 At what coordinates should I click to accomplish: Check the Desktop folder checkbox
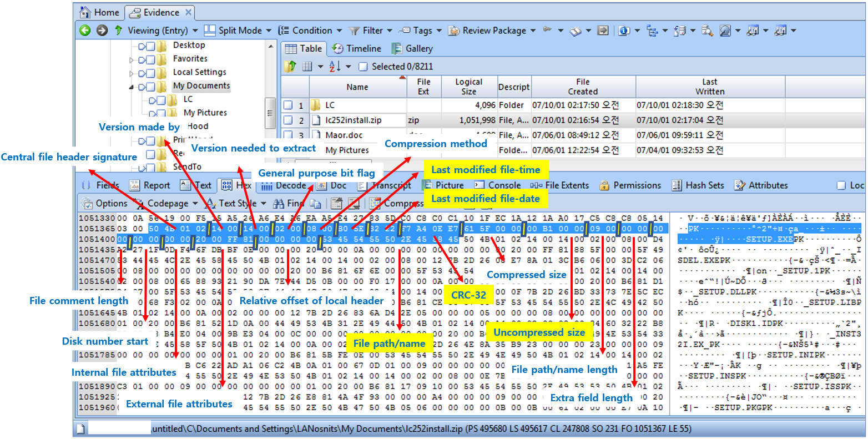[150, 46]
